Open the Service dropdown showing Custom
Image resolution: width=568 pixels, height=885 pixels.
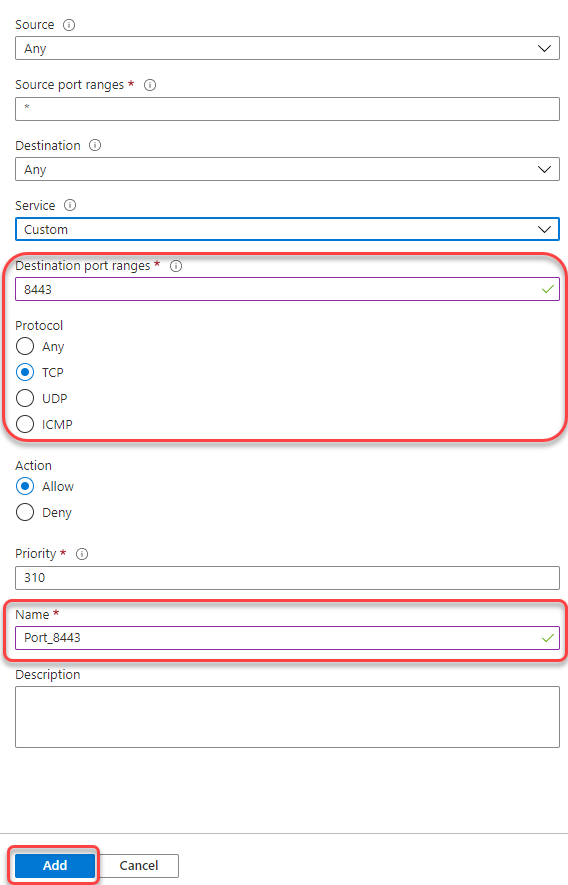pyautogui.click(x=287, y=229)
